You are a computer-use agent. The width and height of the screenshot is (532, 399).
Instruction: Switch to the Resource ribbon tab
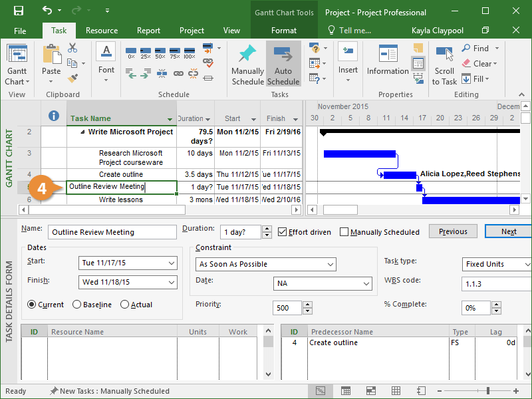pos(102,31)
